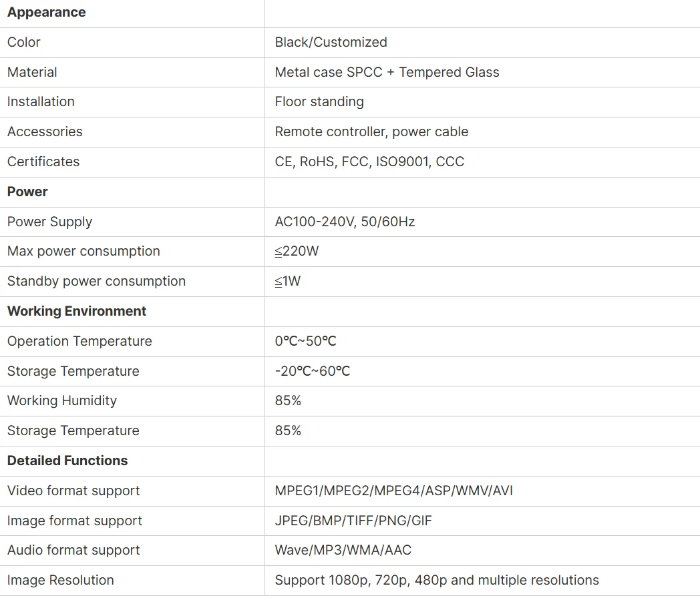Click the Floor standing installation value
Viewport: 700px width, 602px height.
319,101
